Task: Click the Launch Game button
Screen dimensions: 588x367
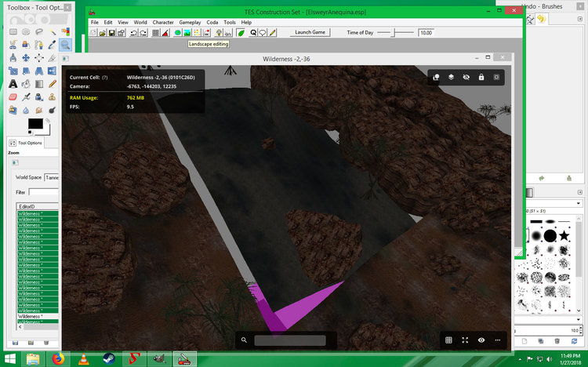Action: (x=310, y=32)
